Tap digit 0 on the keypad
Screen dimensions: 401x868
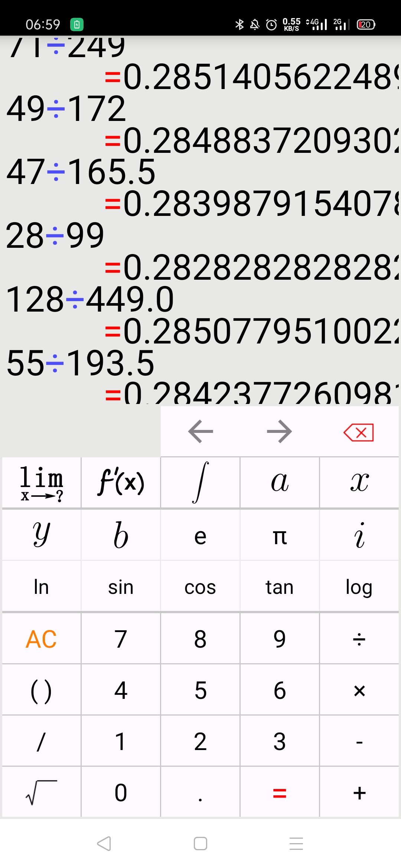click(121, 792)
